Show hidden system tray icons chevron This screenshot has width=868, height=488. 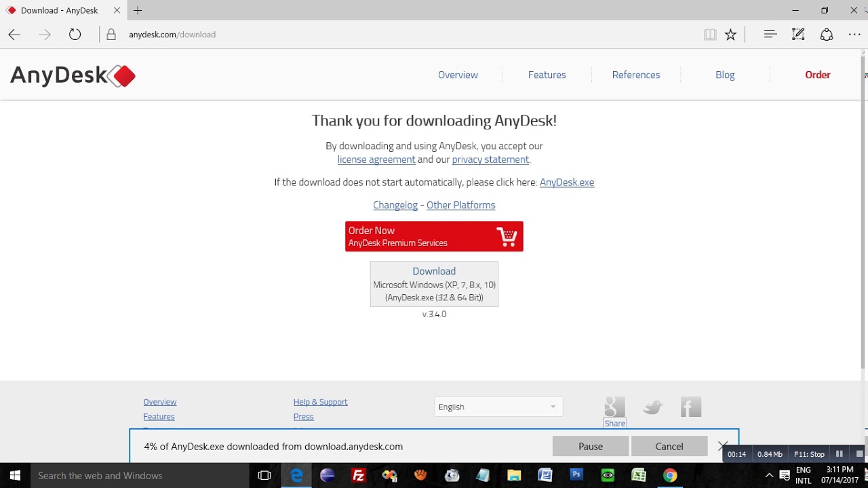coord(770,476)
